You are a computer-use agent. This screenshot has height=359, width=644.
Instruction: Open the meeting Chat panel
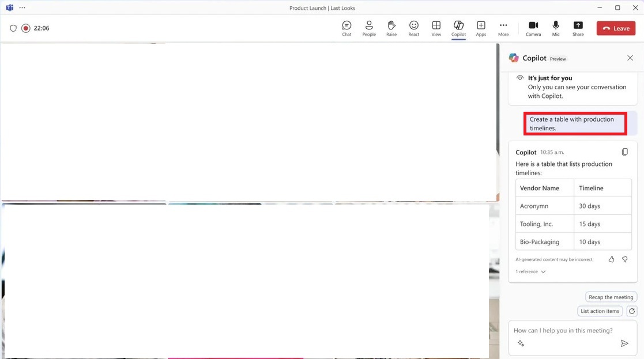347,28
